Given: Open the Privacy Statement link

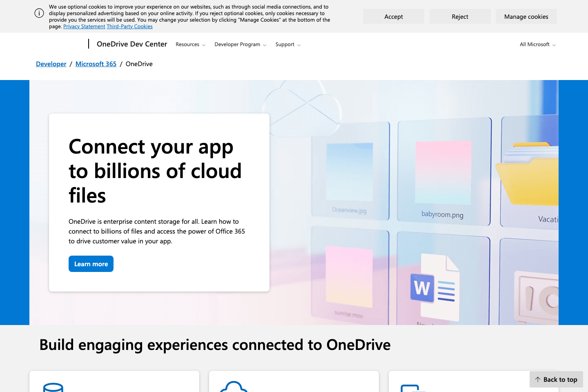Looking at the screenshot, I should [x=84, y=26].
